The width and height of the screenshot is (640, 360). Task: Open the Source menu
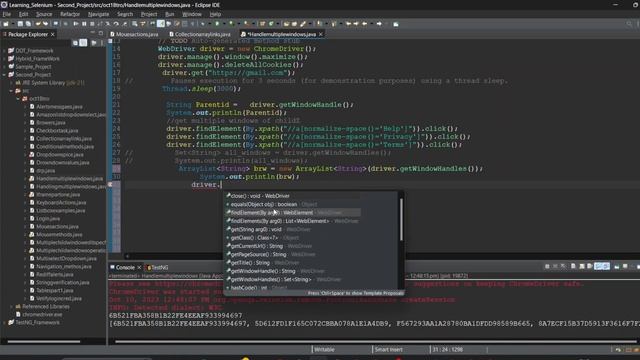(44, 14)
